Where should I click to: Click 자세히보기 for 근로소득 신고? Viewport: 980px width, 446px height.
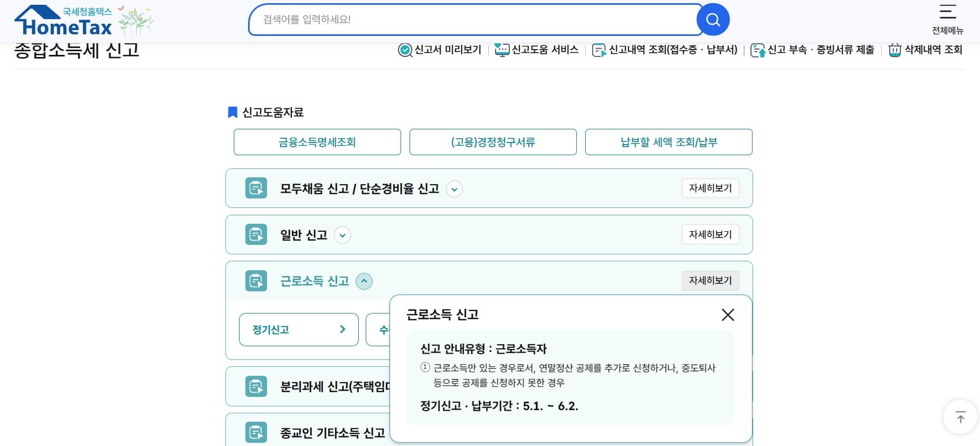[x=710, y=280]
